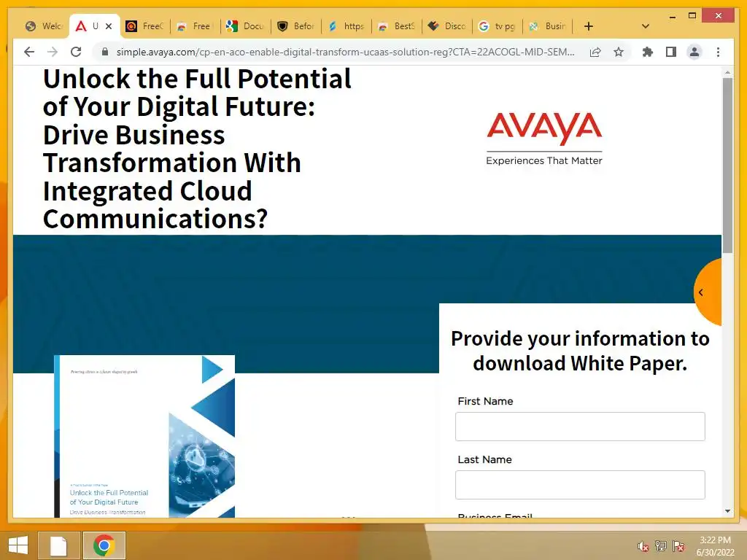747x560 pixels.
Task: Open the Windows Start button
Action: [x=18, y=545]
